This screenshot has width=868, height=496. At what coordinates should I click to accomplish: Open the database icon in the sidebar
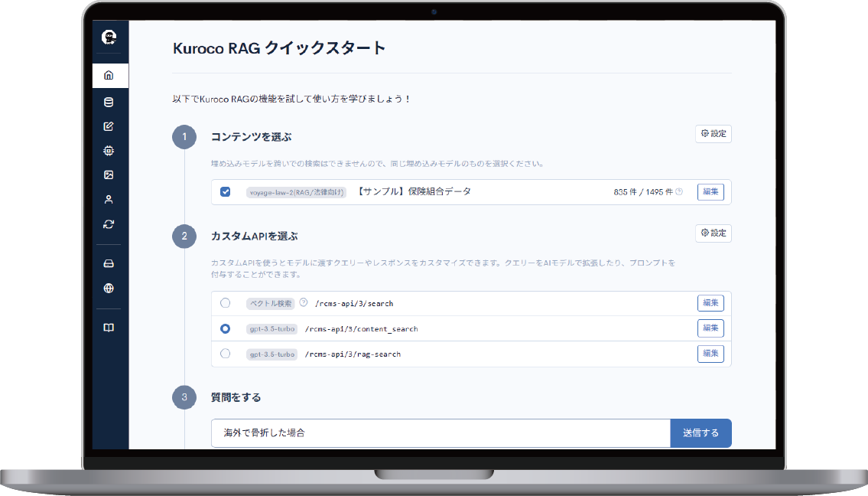tap(109, 102)
